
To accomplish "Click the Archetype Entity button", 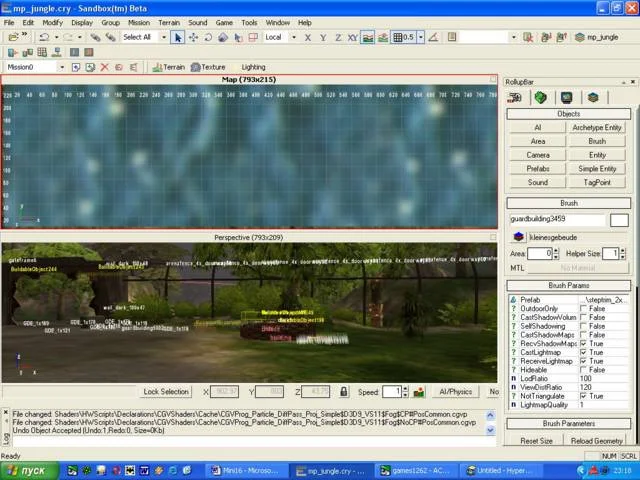I will pyautogui.click(x=597, y=128).
